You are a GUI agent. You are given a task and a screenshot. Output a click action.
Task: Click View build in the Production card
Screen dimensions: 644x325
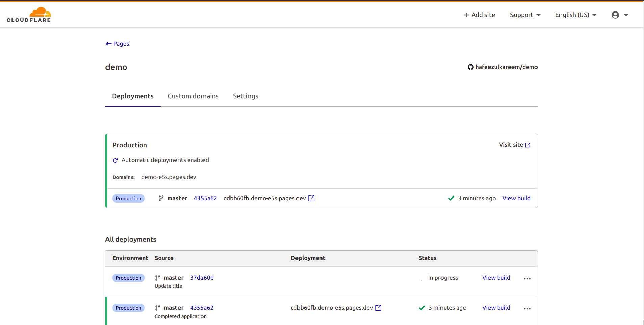point(516,198)
